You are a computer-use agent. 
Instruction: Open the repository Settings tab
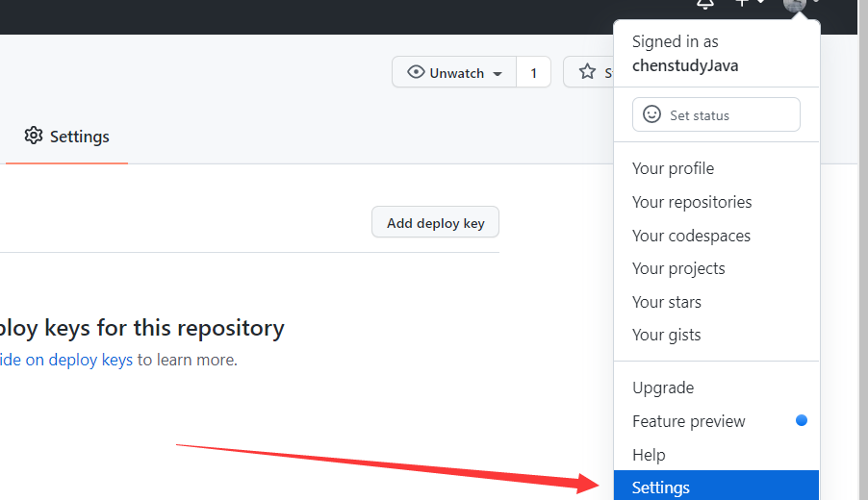click(66, 137)
